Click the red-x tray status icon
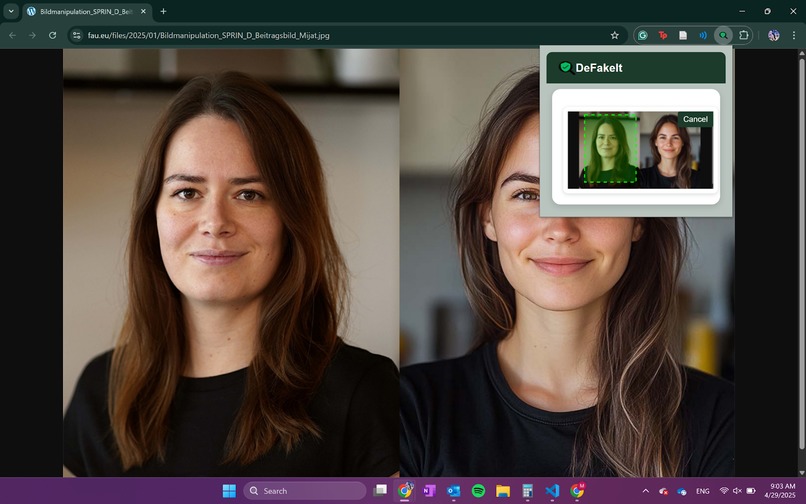806x504 pixels. click(x=663, y=491)
